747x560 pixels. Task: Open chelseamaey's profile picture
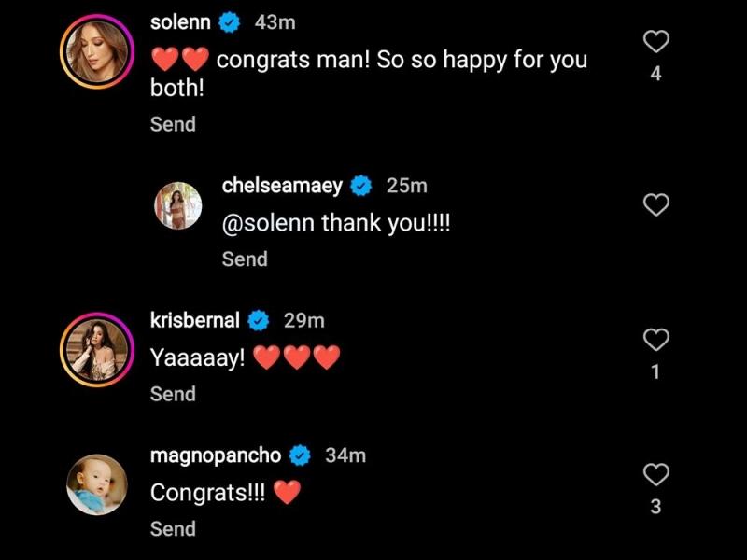tap(177, 205)
